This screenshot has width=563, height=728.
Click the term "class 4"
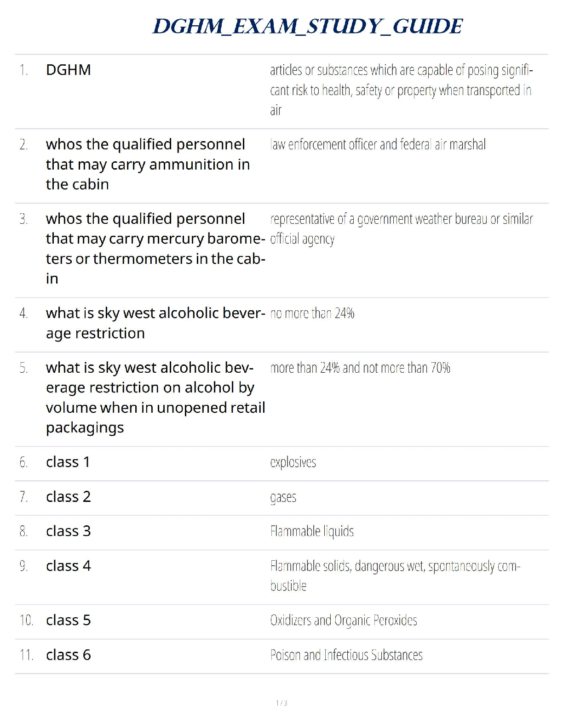68,565
